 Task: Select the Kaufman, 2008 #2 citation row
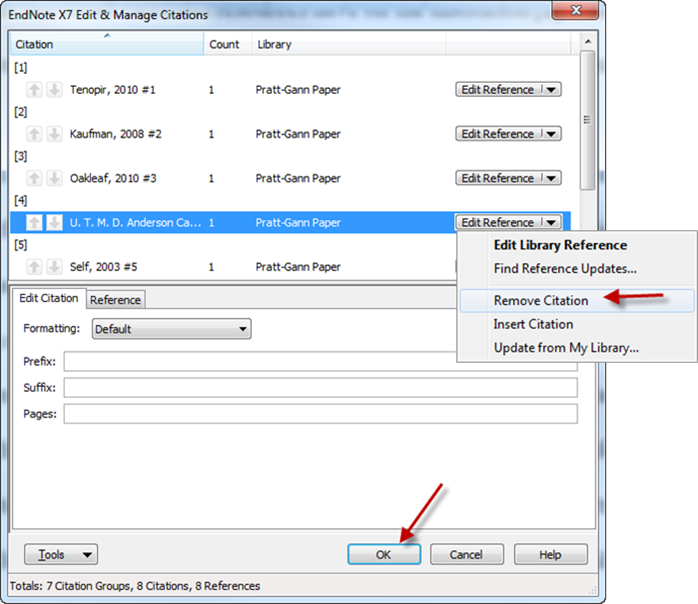pyautogui.click(x=290, y=134)
